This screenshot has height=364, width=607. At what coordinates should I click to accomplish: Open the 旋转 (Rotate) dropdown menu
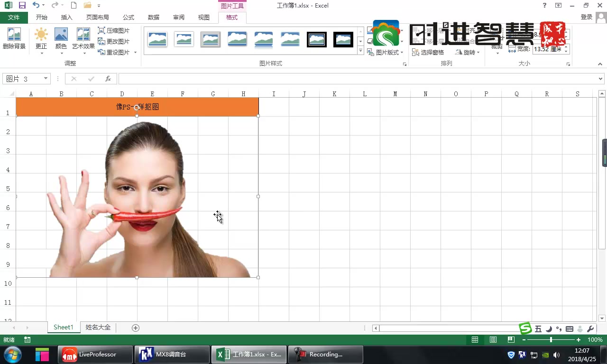pos(467,52)
